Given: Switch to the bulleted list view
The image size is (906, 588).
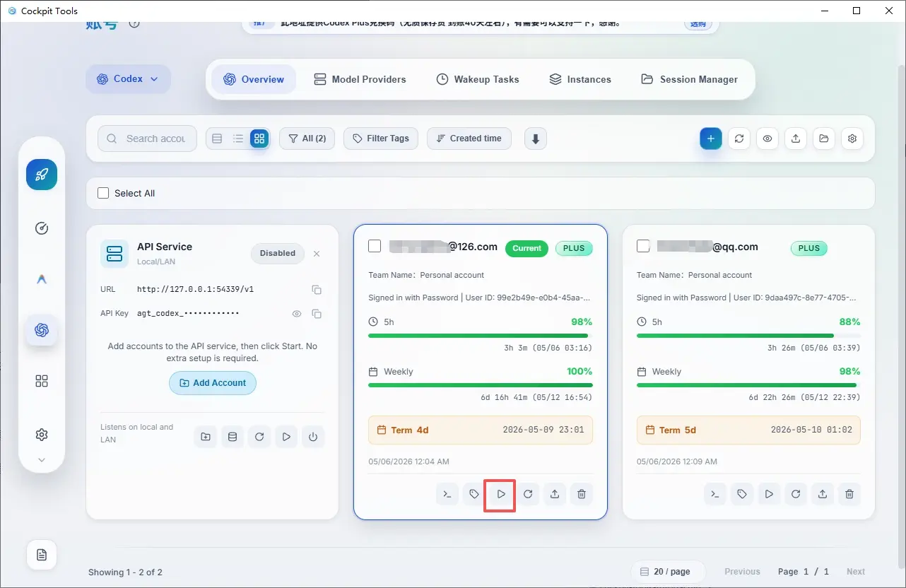Looking at the screenshot, I should 238,139.
